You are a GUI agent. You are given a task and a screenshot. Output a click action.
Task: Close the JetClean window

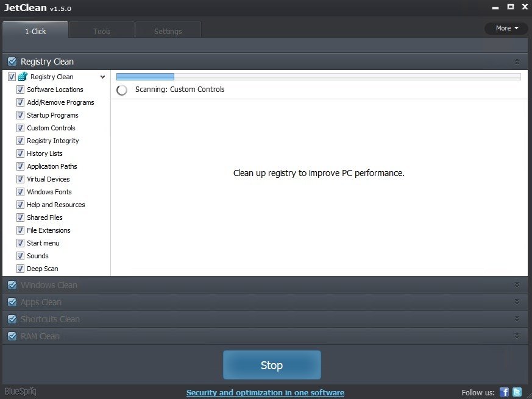pos(525,7)
